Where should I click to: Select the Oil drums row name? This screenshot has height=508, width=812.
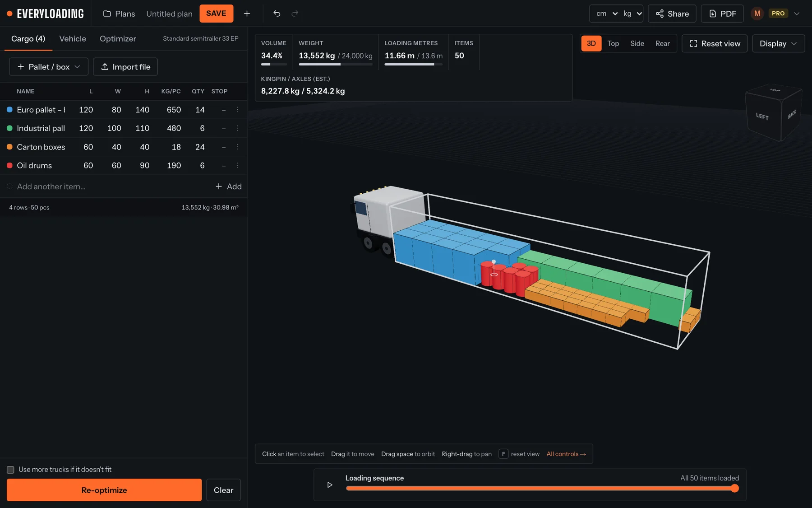tap(34, 165)
